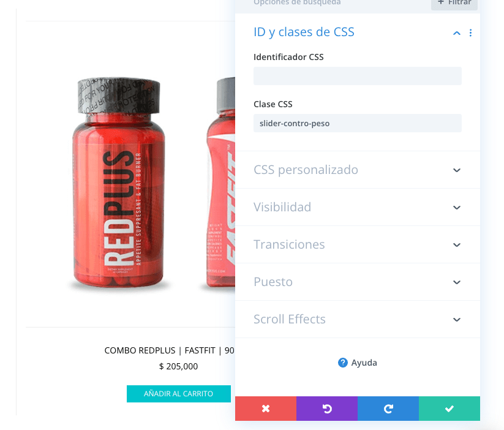
Task: Click the Añadir al carrito button
Action: pos(178,394)
